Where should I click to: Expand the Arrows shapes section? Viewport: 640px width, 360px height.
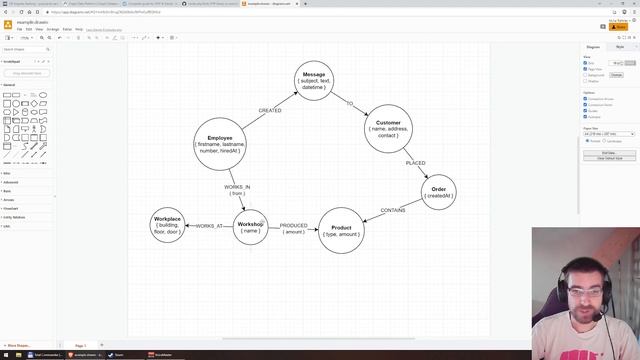click(9, 200)
